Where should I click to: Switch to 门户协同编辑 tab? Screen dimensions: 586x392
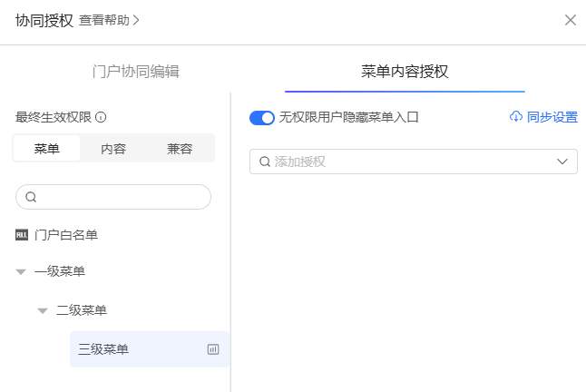coord(136,72)
